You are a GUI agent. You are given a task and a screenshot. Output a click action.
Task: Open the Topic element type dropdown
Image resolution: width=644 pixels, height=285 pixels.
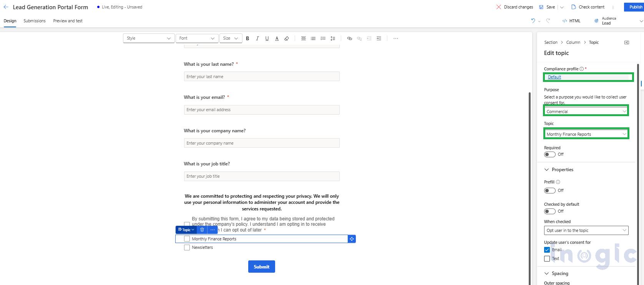[x=186, y=230]
